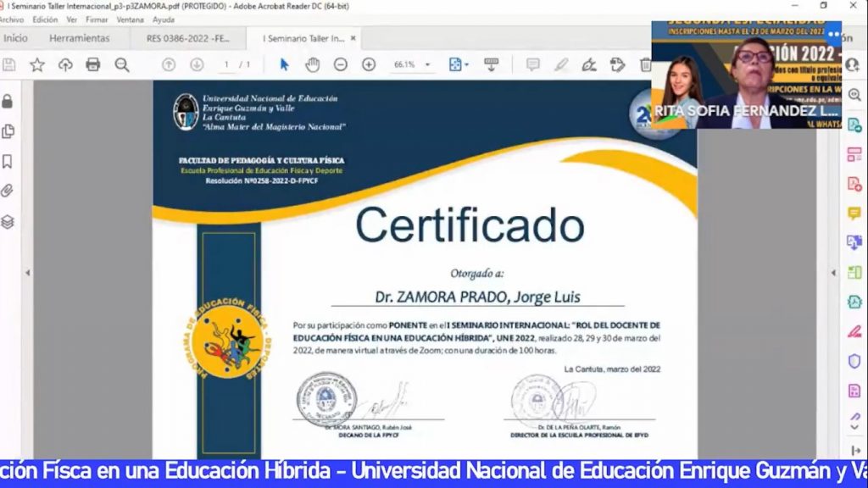The image size is (868, 488).
Task: Click the cloud upload icon
Action: click(65, 64)
